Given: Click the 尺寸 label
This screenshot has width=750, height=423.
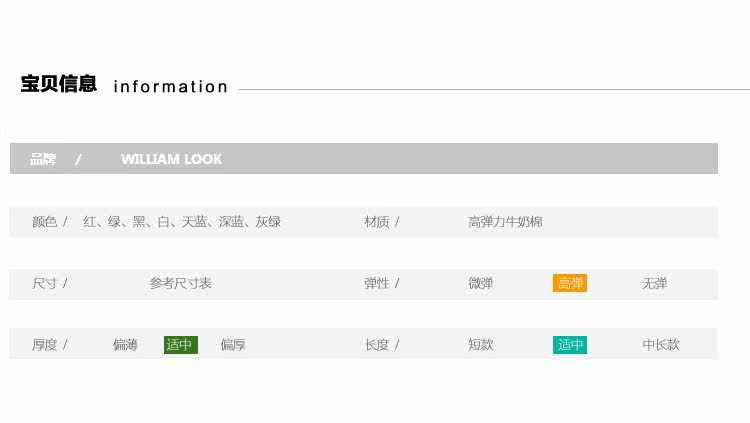Looking at the screenshot, I should [45, 284].
